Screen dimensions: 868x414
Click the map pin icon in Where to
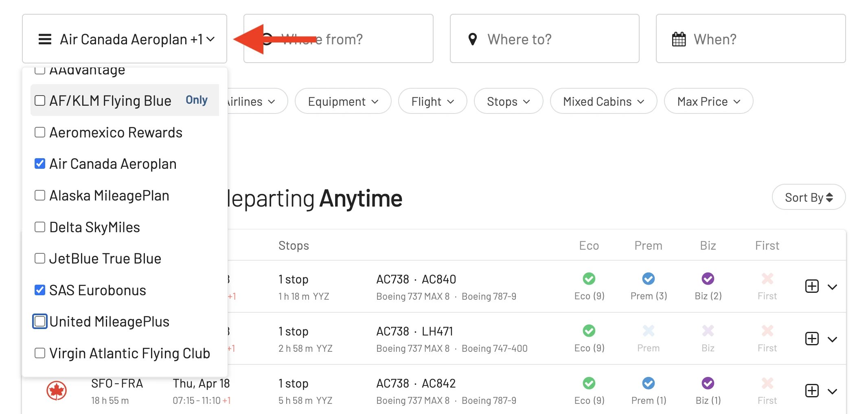tap(473, 39)
